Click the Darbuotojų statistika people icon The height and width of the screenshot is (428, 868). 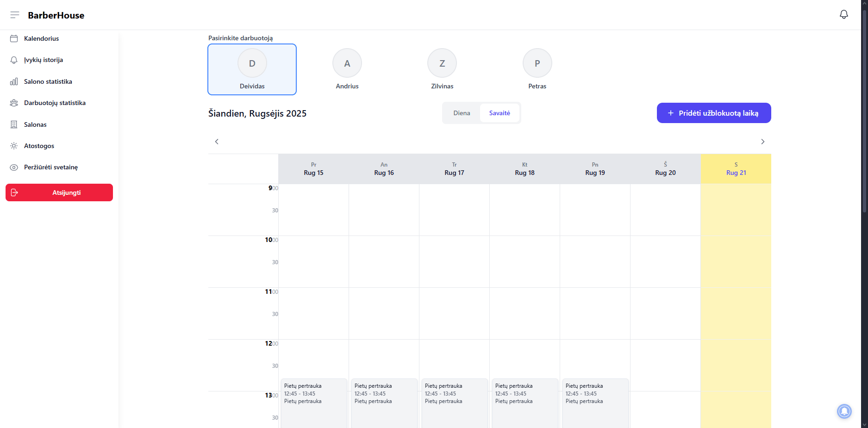click(x=14, y=103)
